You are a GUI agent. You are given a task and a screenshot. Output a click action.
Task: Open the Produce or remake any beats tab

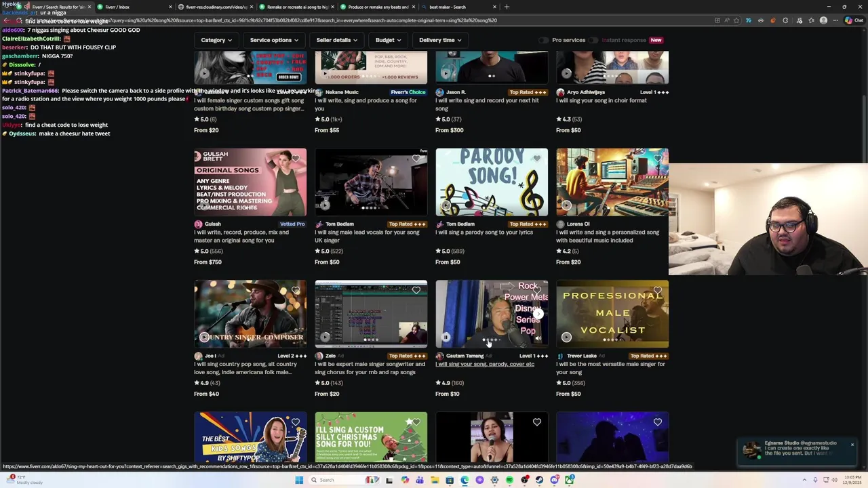(x=378, y=7)
